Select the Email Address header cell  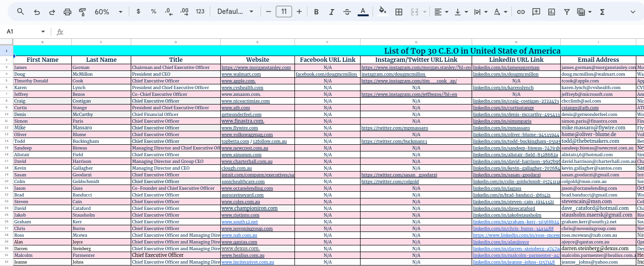click(599, 60)
